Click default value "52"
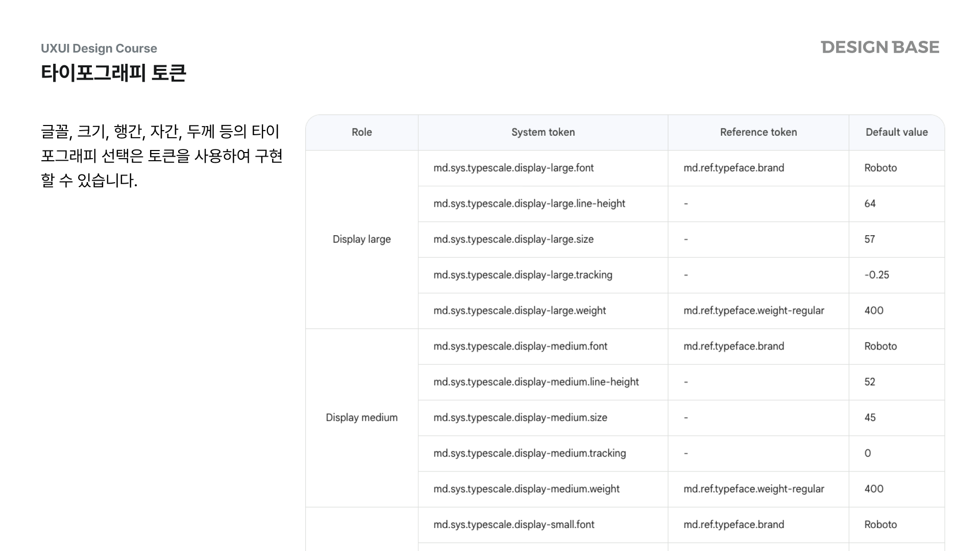Image resolution: width=980 pixels, height=551 pixels. click(x=870, y=382)
